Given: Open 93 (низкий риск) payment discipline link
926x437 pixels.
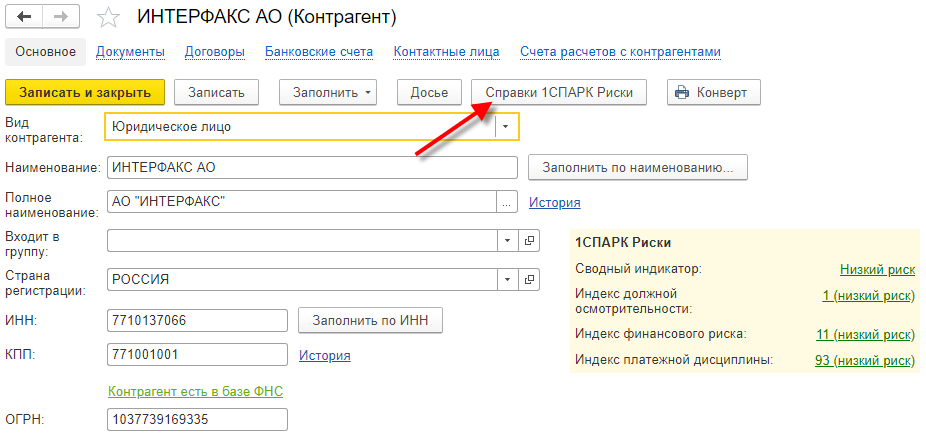Looking at the screenshot, I should click(865, 360).
